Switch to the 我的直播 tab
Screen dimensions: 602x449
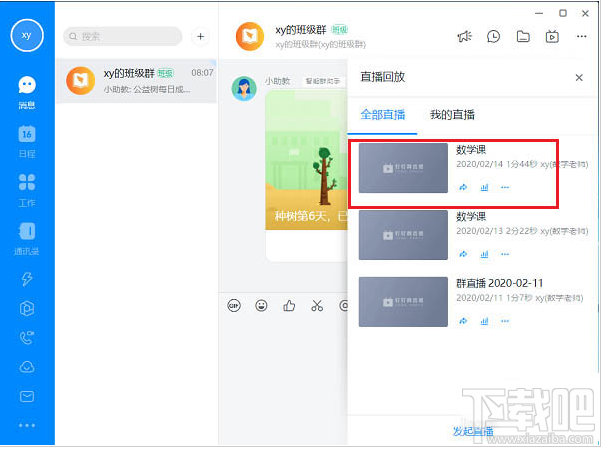tap(452, 114)
